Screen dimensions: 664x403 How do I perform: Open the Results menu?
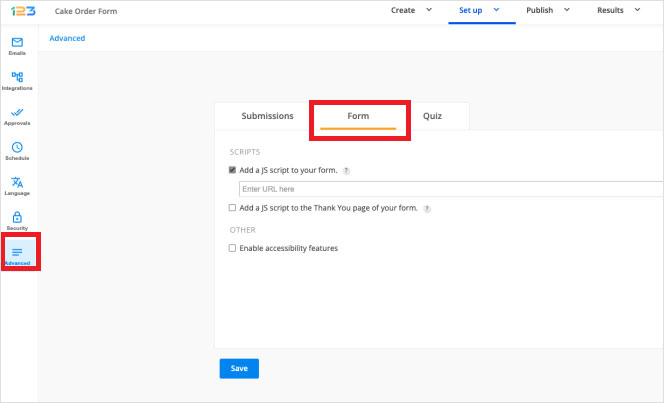tap(610, 10)
